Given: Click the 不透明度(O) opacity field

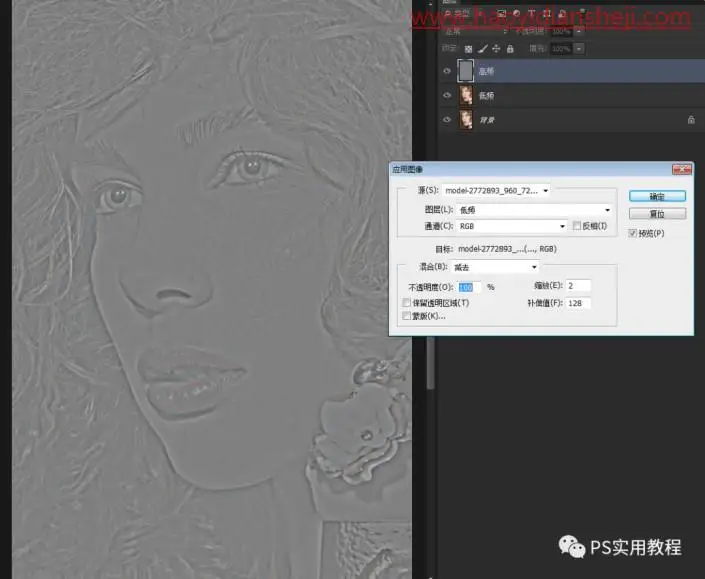Looking at the screenshot, I should tap(469, 287).
